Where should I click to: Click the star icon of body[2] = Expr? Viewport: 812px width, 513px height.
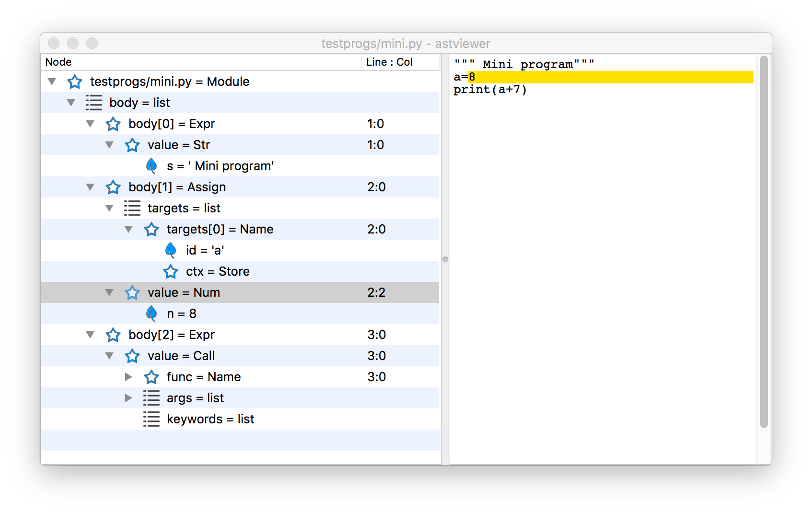tap(113, 335)
